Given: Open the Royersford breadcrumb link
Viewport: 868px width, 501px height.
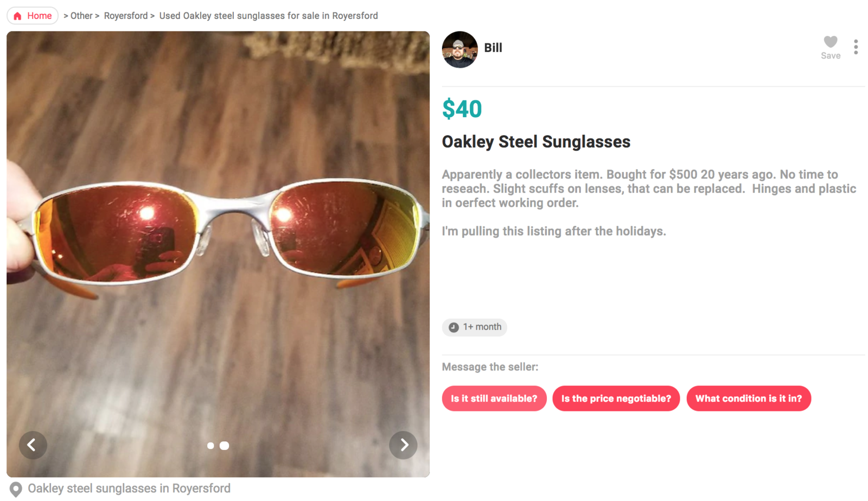Looking at the screenshot, I should click(x=126, y=16).
